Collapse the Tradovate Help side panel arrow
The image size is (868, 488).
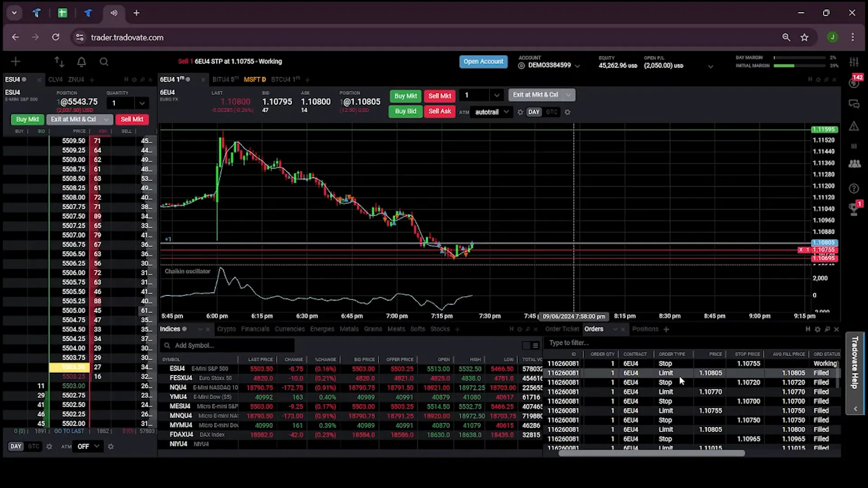(x=855, y=408)
